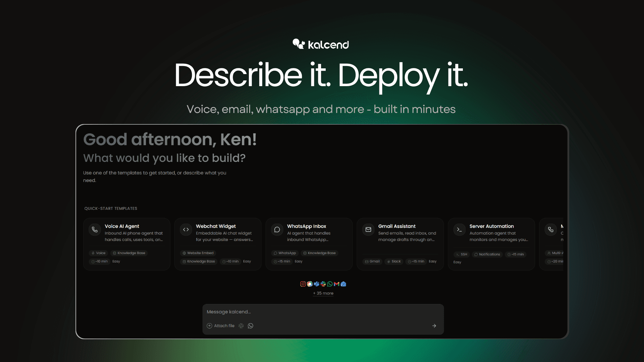Click the SSH tag on Server Automation
644x362 pixels.
tap(462, 254)
